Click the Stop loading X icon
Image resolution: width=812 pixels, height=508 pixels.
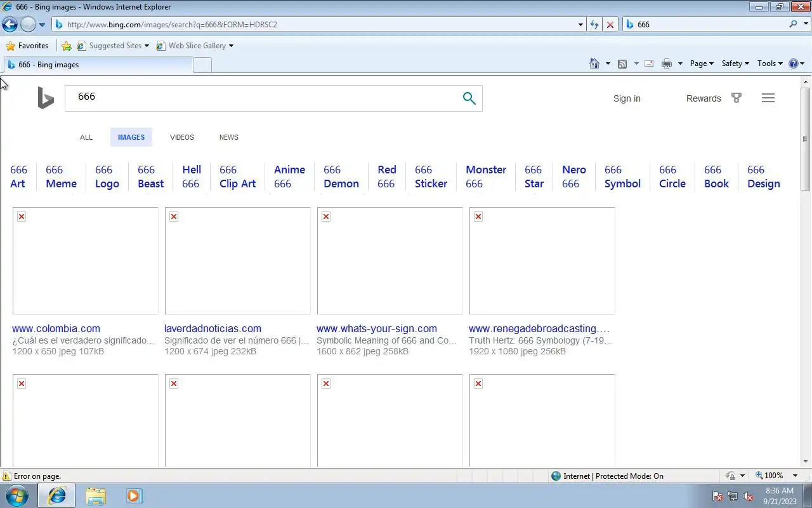click(x=610, y=24)
